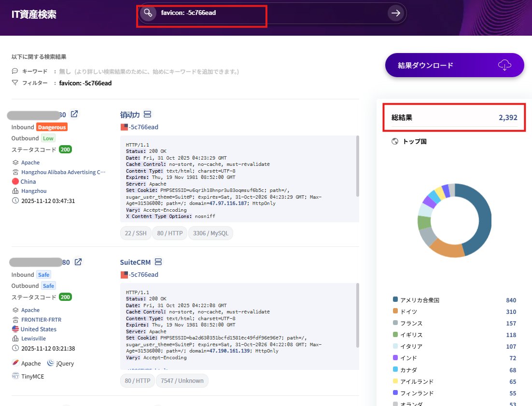Open external link for the Dangerous result
The image size is (532, 406).
point(74,114)
